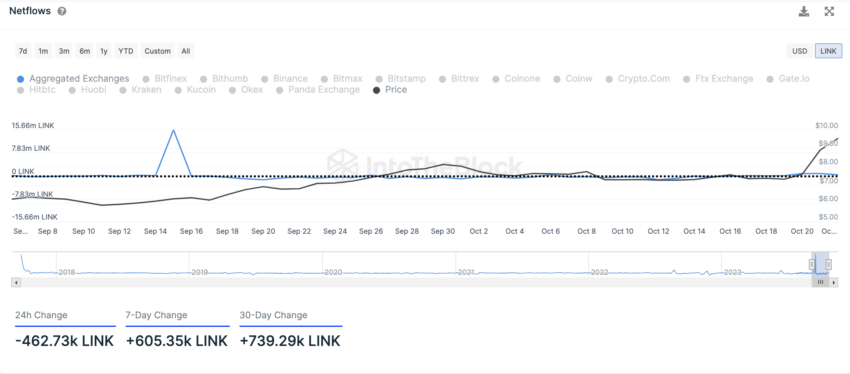850x374 pixels.
Task: Switch units to LINK
Action: coord(828,51)
